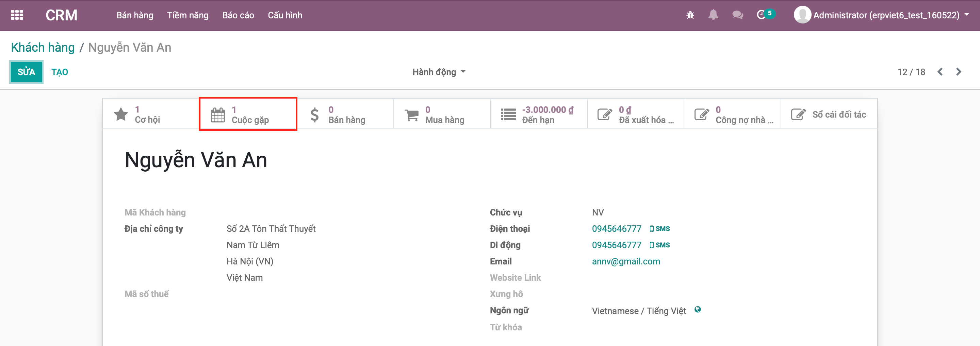Screen dimensions: 980x346
Task: Open the Công nợ nhà stat button
Action: (x=732, y=114)
